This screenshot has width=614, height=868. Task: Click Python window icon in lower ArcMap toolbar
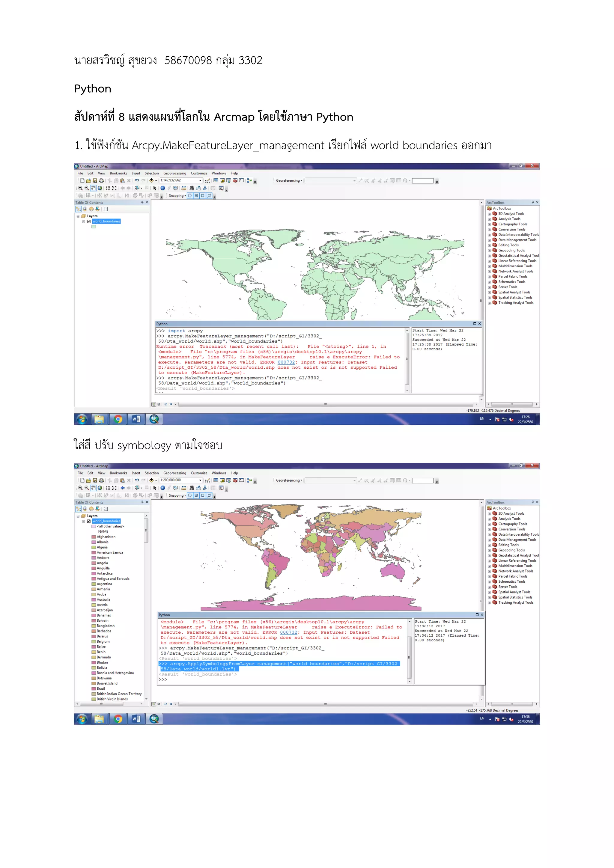tap(242, 480)
